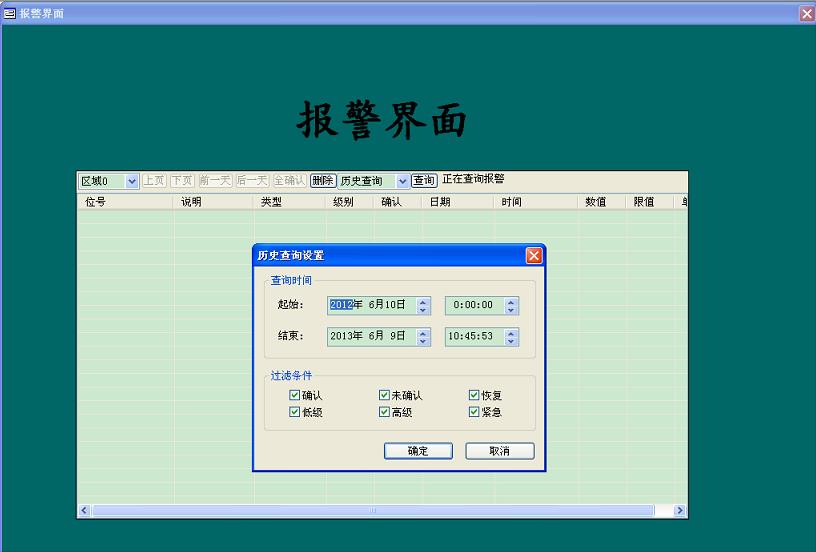Click the 后一天 next day button
This screenshot has width=816, height=552.
pyautogui.click(x=252, y=181)
